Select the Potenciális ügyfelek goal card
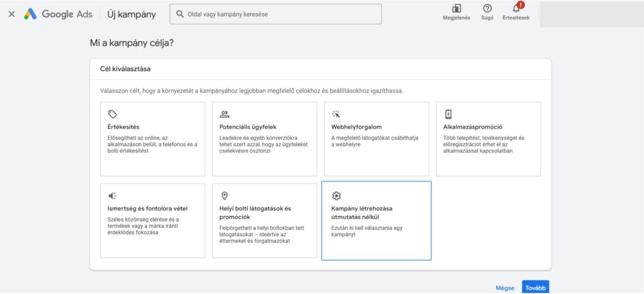Viewport: 644px width, 294px height. 264,139
